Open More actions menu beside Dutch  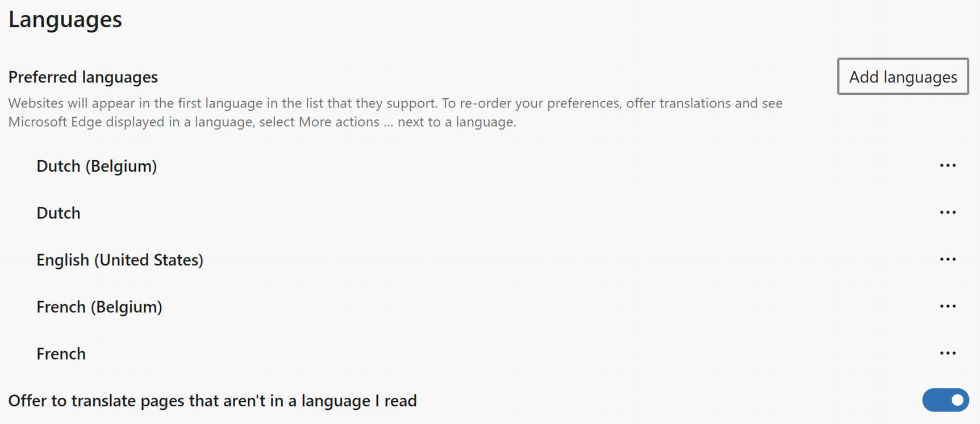coord(947,213)
